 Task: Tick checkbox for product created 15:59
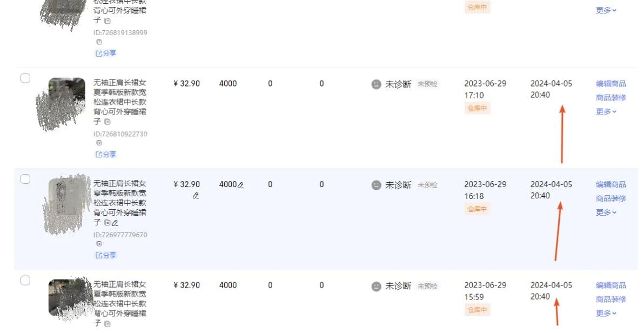25,281
